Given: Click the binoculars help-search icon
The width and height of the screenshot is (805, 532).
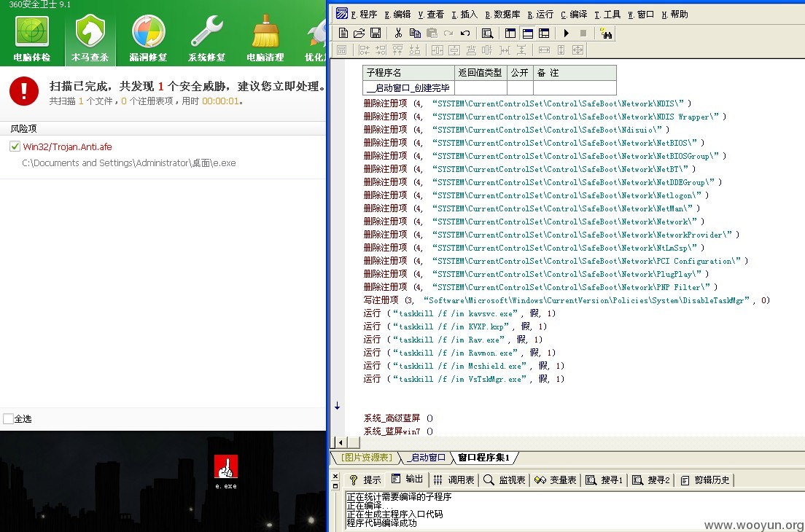Looking at the screenshot, I should (607, 34).
